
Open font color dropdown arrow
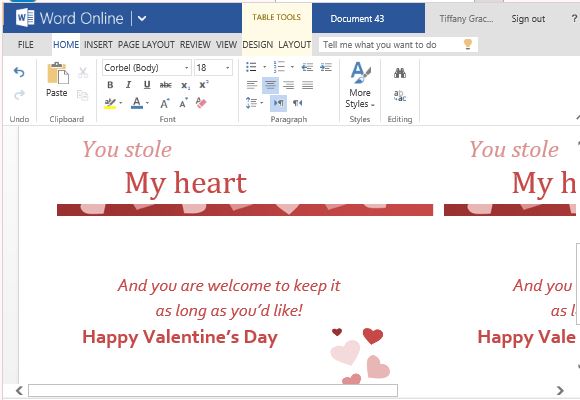click(147, 103)
